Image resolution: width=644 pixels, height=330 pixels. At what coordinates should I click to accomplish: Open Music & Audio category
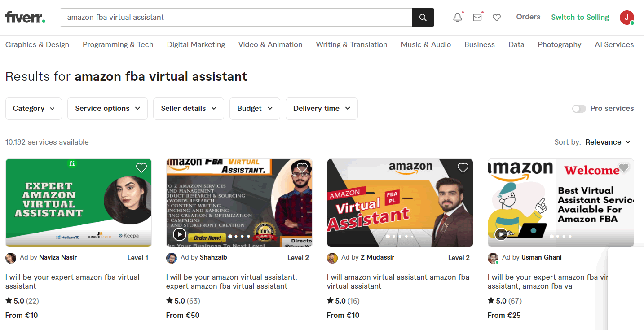pyautogui.click(x=426, y=44)
